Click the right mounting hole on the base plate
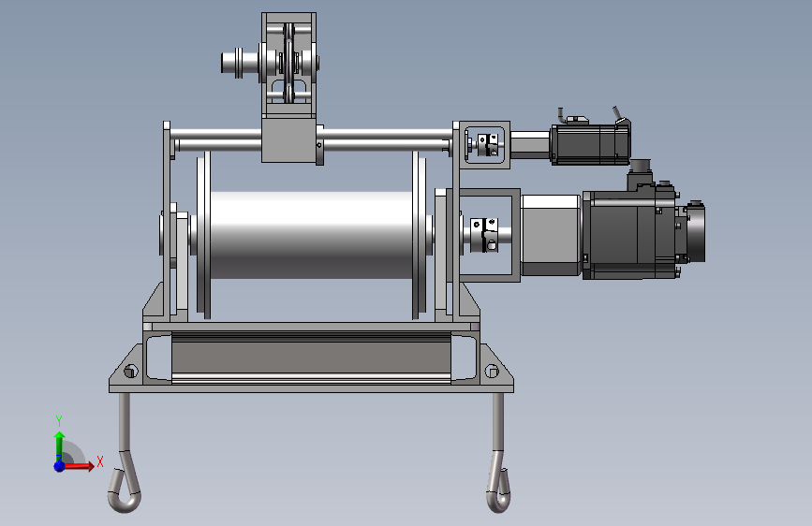Screen dimensions: 812x526 pyautogui.click(x=492, y=371)
